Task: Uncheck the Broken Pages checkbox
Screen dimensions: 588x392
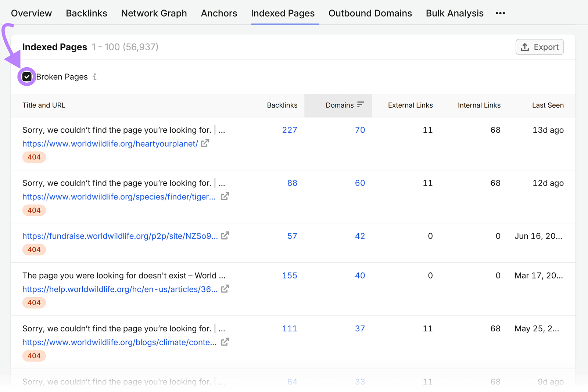Action: click(x=27, y=77)
